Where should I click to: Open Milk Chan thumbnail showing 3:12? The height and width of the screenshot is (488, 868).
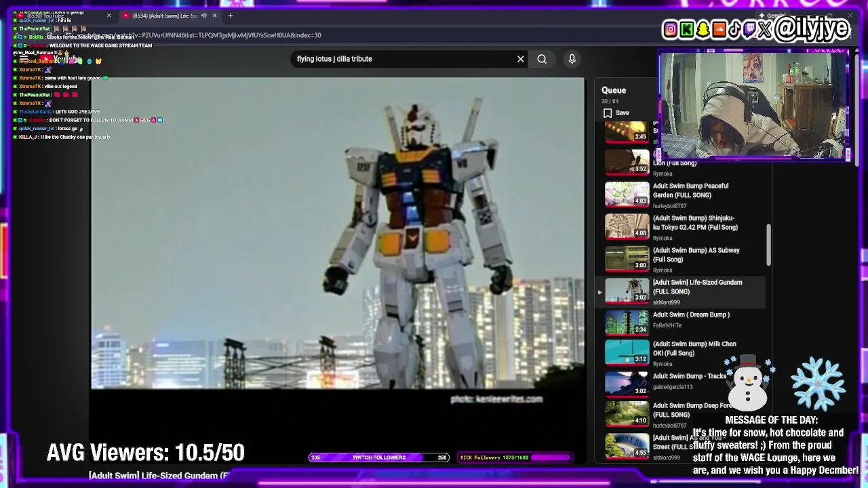click(x=627, y=352)
